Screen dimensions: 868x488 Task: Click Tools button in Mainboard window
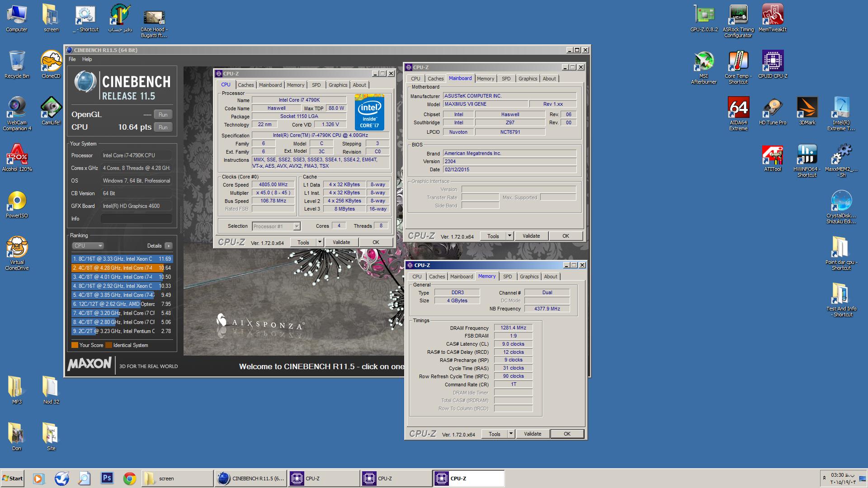click(x=493, y=236)
